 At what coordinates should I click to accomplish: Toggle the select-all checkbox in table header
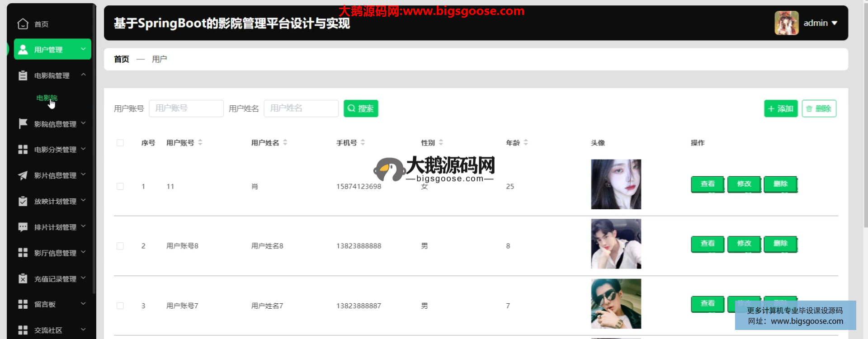(120, 143)
